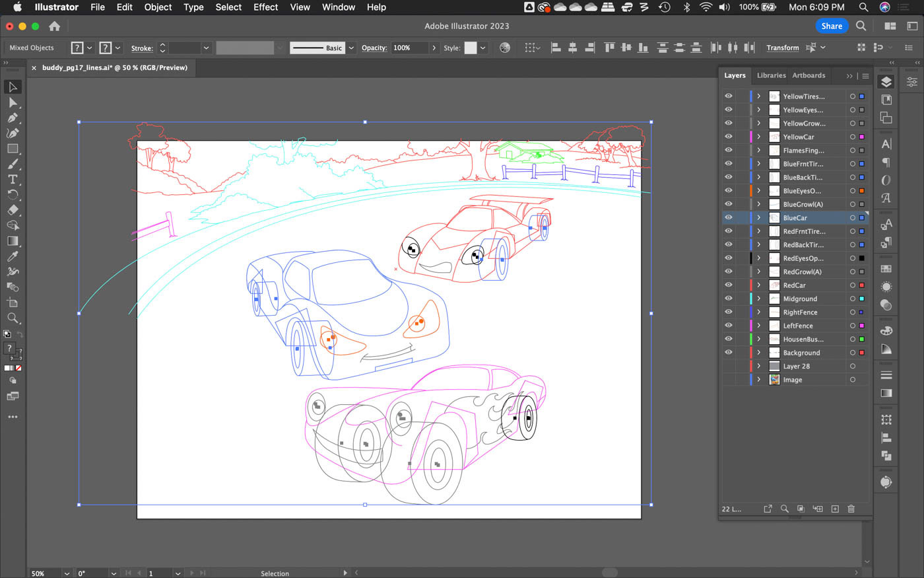Click the YellowCar layer color target square

(862, 137)
